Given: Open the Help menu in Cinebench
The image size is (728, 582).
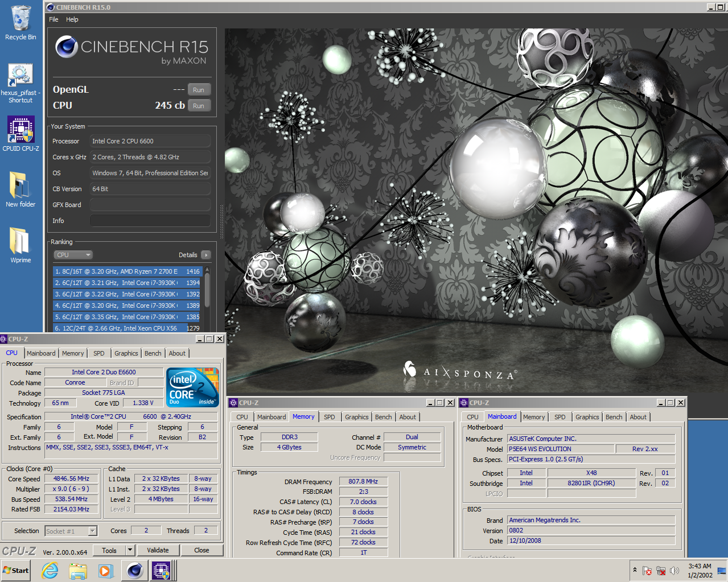Looking at the screenshot, I should [x=72, y=19].
